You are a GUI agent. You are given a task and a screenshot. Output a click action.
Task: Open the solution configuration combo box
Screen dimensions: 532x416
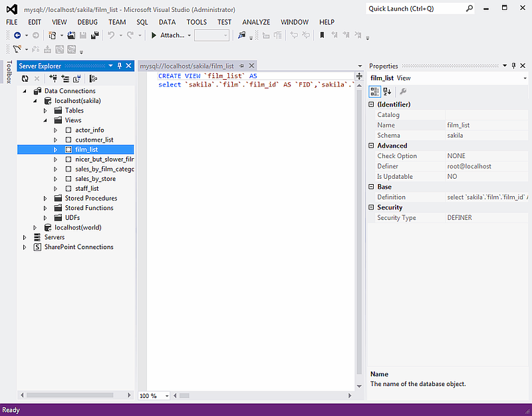pos(211,35)
